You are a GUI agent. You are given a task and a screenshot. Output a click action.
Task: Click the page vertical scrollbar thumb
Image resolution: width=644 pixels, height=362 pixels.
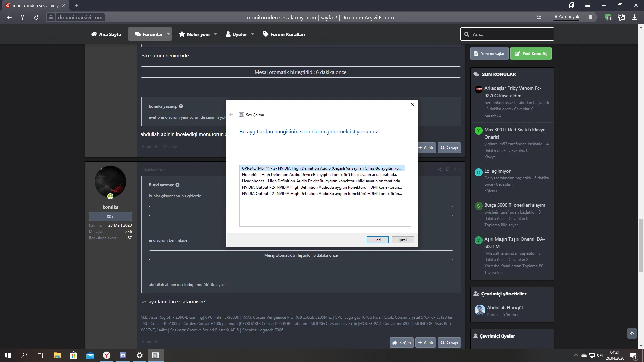[641, 245]
